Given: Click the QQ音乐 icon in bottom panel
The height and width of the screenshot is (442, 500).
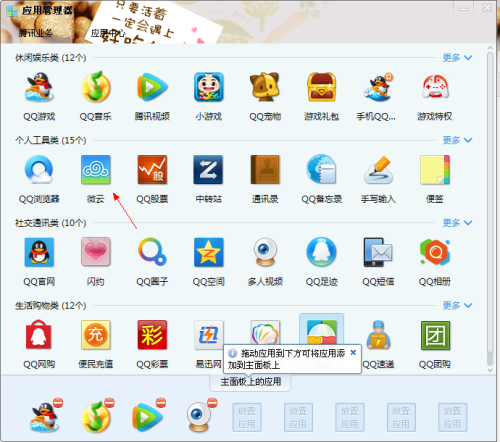Looking at the screenshot, I should pos(96,417).
